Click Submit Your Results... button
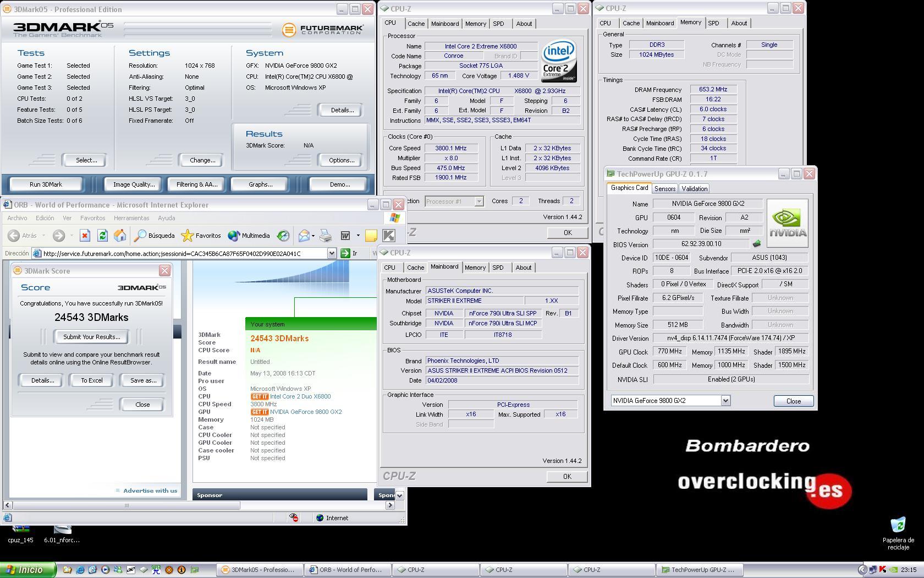 click(91, 337)
